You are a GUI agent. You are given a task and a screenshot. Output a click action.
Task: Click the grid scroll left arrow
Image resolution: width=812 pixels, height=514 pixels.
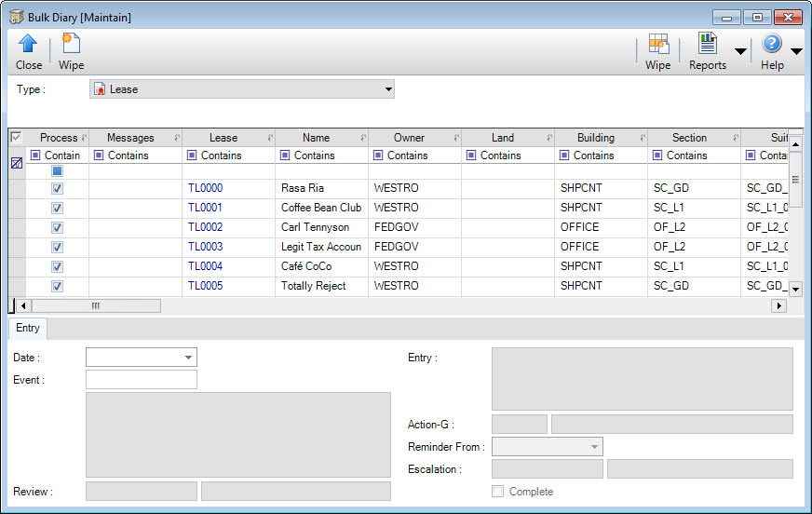(23, 306)
